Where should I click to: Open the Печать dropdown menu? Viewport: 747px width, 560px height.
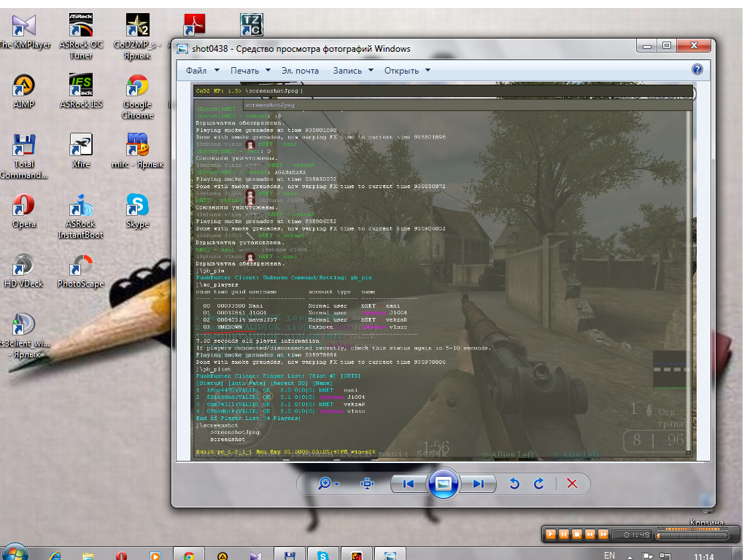250,71
